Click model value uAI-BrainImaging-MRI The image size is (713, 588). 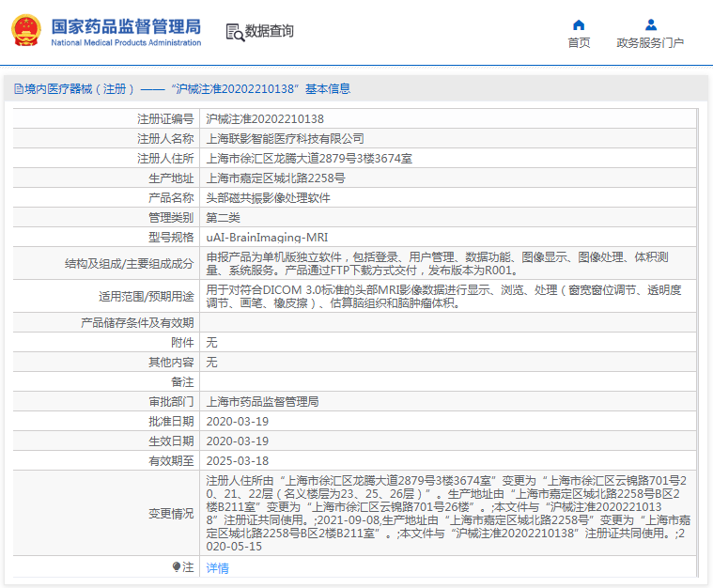[267, 238]
